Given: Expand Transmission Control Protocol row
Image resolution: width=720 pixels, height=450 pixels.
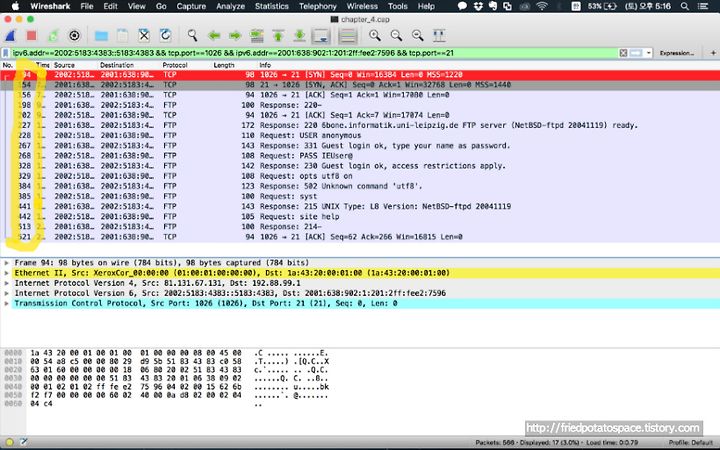Looking at the screenshot, I should click(6, 304).
